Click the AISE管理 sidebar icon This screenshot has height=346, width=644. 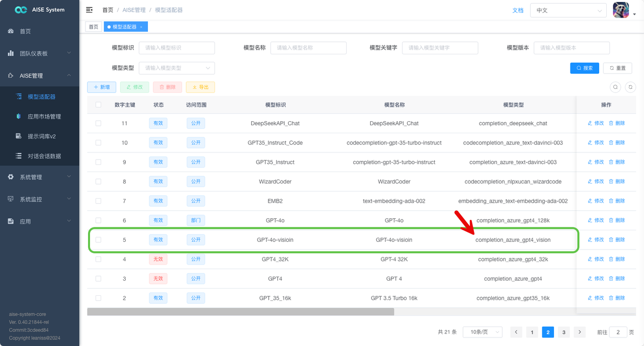tap(11, 75)
